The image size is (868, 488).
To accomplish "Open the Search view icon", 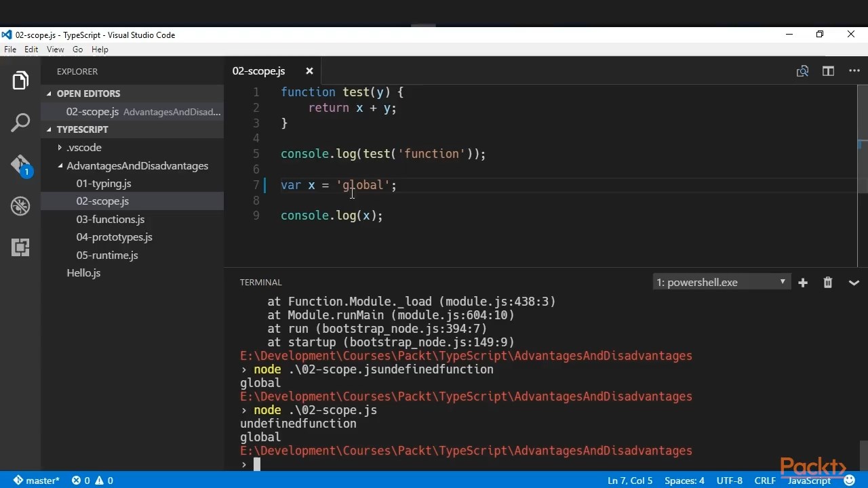I will 20,123.
